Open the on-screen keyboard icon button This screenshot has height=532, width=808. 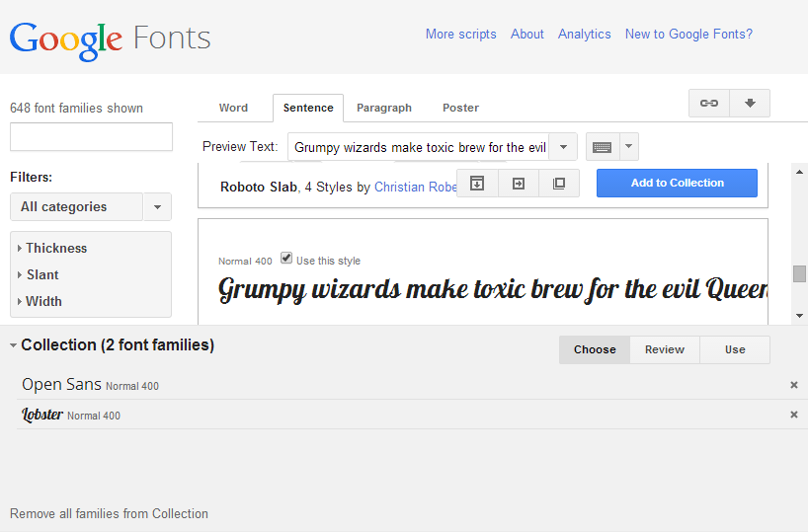coord(602,147)
